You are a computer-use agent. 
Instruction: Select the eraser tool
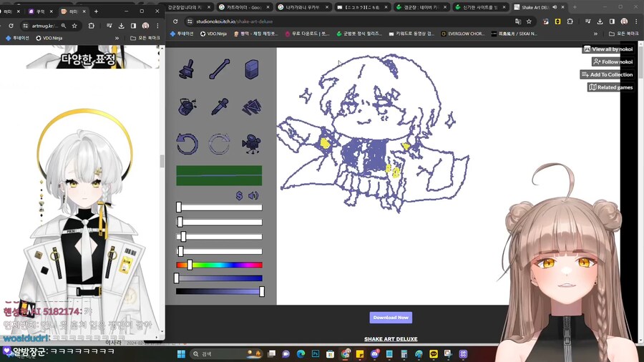click(252, 69)
